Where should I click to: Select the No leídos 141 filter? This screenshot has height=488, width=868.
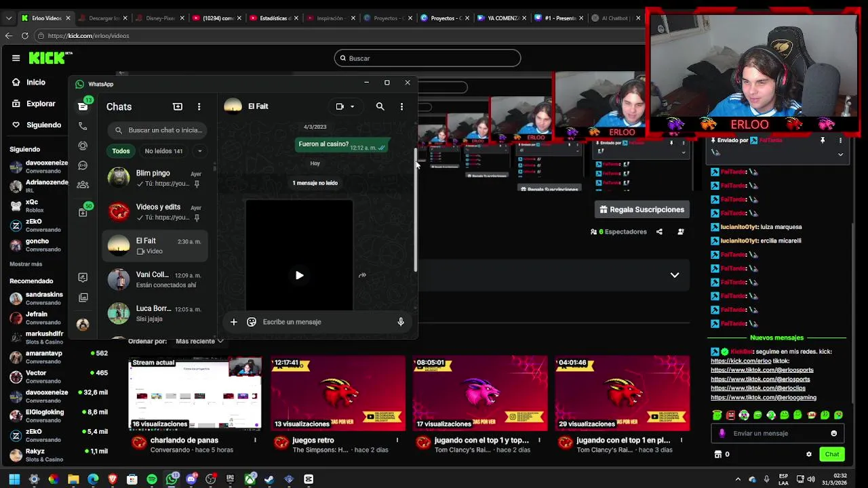click(x=163, y=151)
